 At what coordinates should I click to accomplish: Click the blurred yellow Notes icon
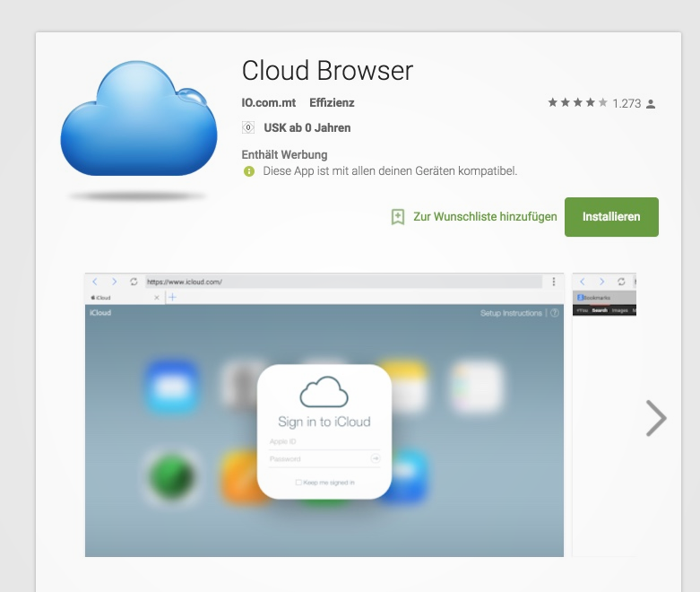click(x=406, y=387)
